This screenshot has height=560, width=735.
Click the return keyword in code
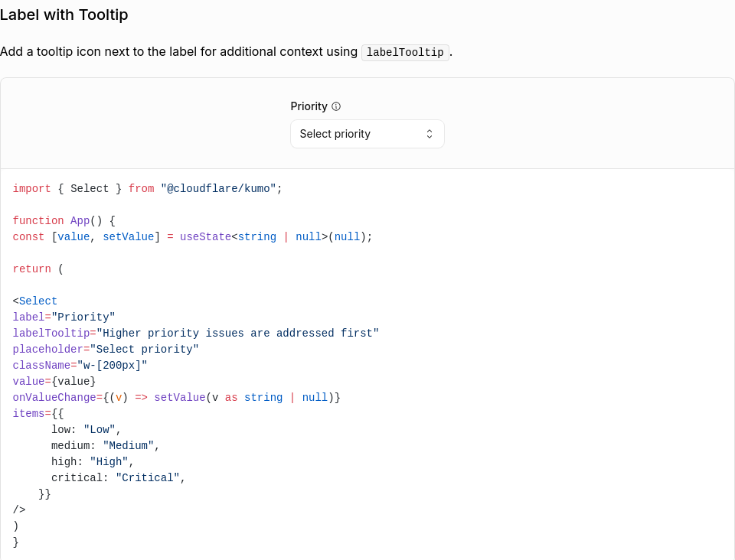[x=31, y=269]
